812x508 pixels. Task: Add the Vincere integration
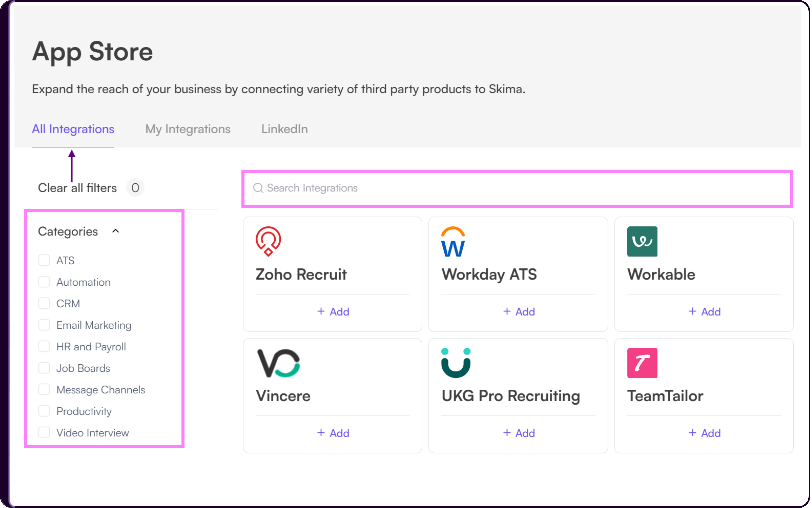(333, 433)
